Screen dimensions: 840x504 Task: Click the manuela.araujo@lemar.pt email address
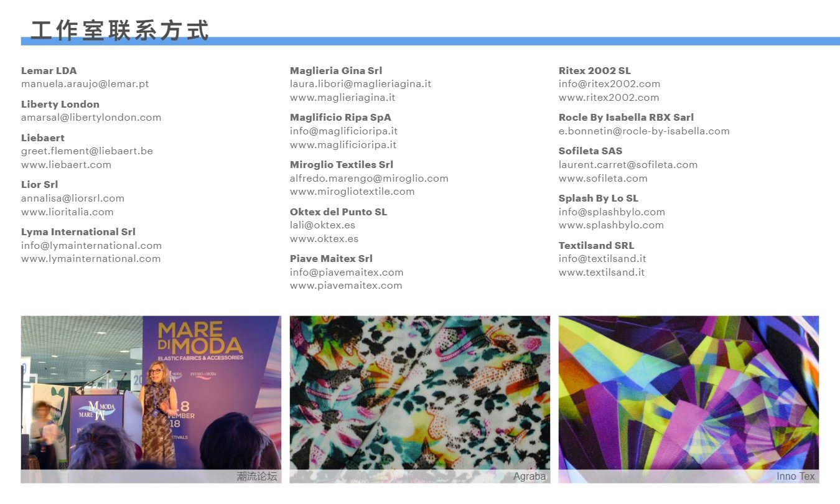[85, 84]
